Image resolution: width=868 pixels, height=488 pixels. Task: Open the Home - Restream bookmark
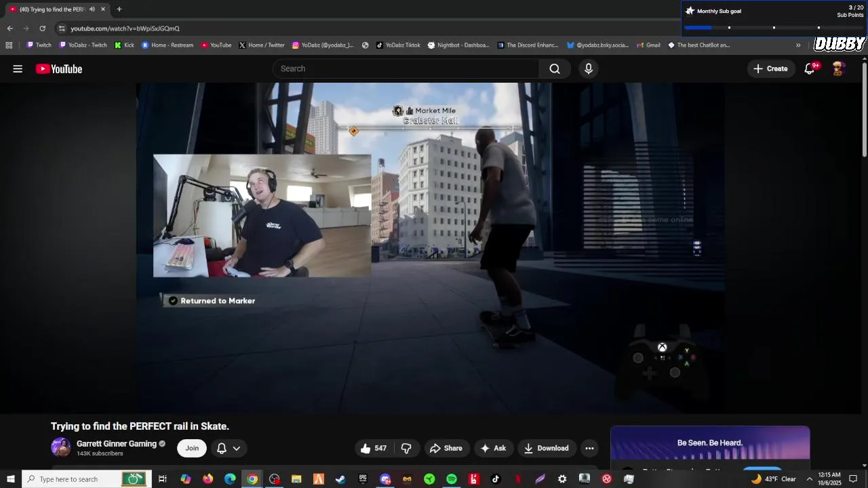pos(167,45)
